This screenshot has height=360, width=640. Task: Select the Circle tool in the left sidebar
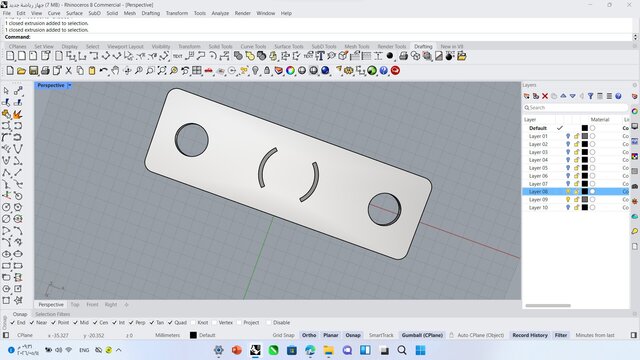(x=6, y=207)
